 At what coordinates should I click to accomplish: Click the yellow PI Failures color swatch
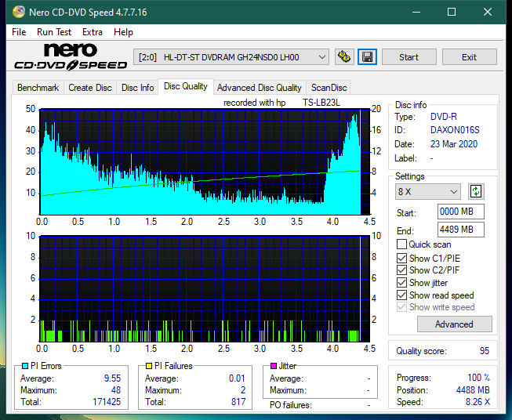point(149,366)
